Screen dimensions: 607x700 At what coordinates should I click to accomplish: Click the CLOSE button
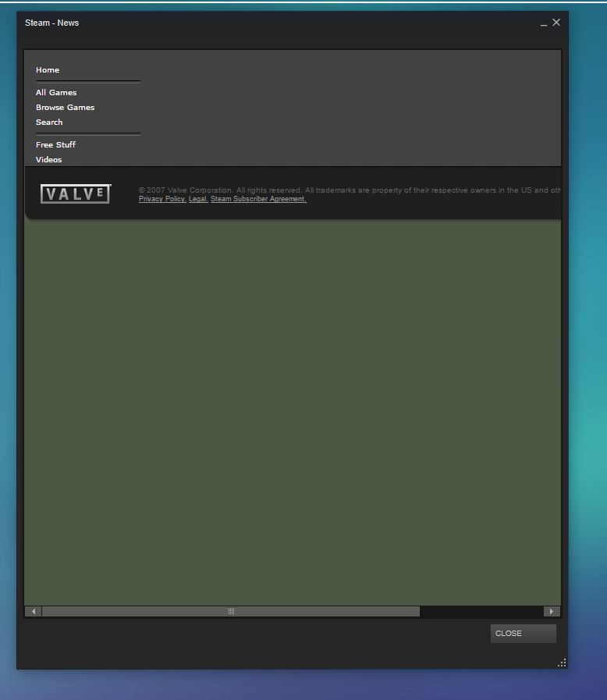point(523,634)
